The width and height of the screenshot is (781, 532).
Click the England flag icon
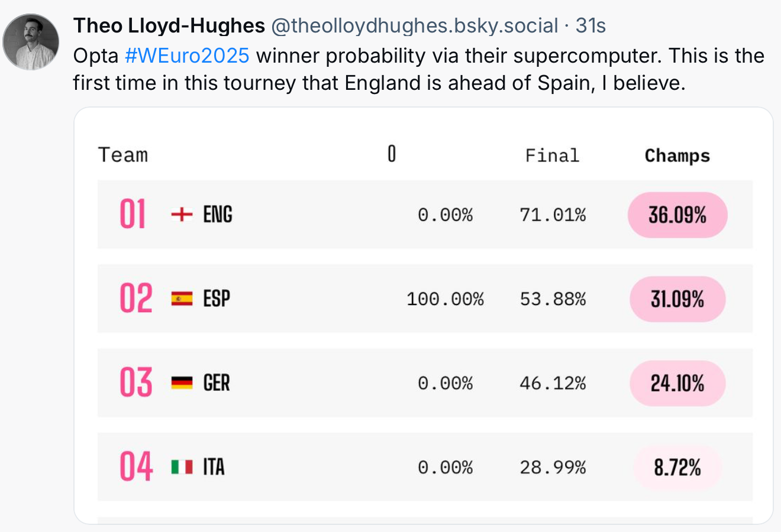pyautogui.click(x=182, y=214)
